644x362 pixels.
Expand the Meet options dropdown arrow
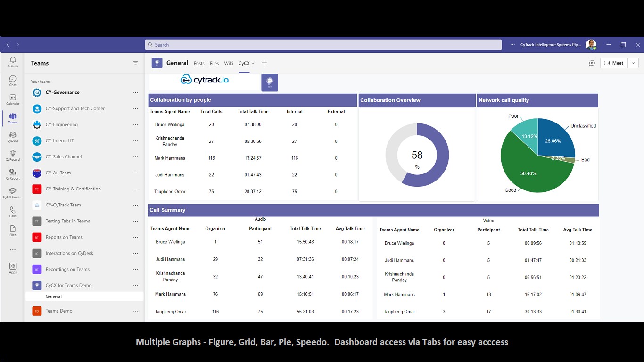633,63
